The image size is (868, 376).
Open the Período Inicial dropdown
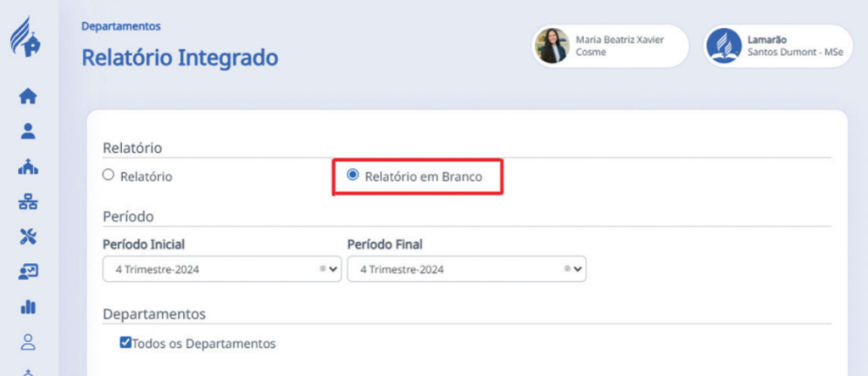click(221, 269)
